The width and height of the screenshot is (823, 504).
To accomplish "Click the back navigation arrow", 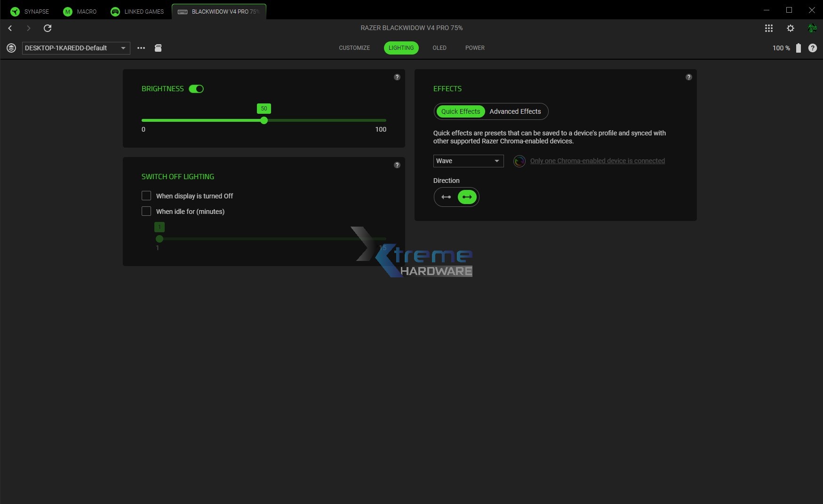I will [x=10, y=28].
